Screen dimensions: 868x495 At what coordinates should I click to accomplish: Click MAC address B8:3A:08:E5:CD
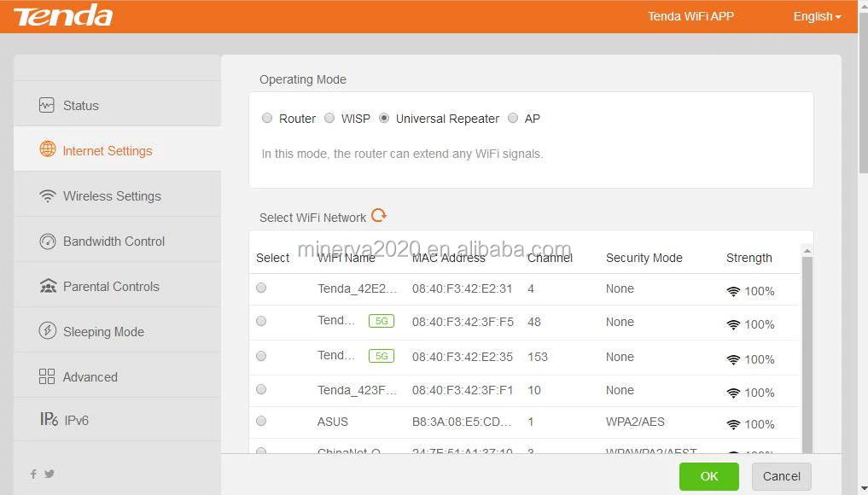(462, 422)
